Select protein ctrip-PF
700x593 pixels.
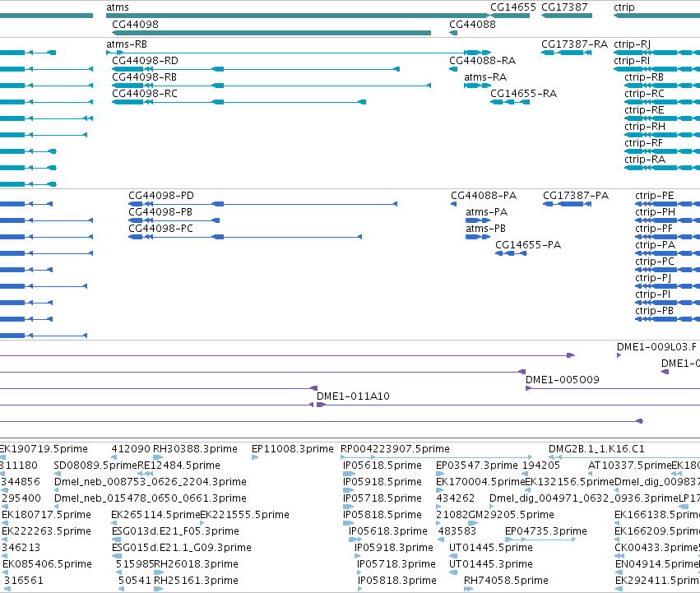[667, 237]
